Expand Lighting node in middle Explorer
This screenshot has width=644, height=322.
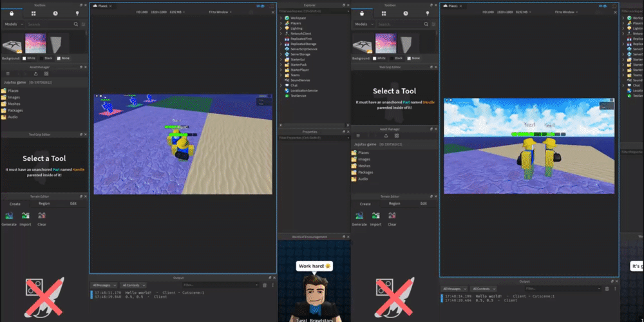click(x=281, y=28)
